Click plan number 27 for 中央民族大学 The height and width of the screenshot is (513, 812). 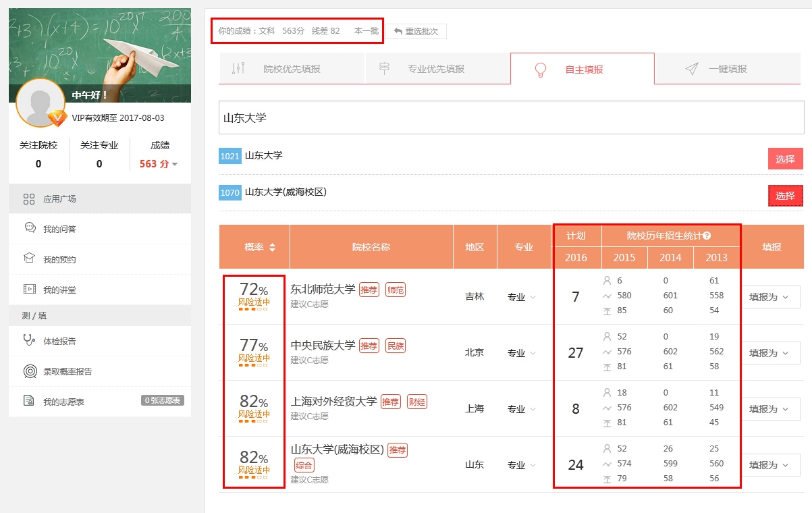[x=576, y=353]
